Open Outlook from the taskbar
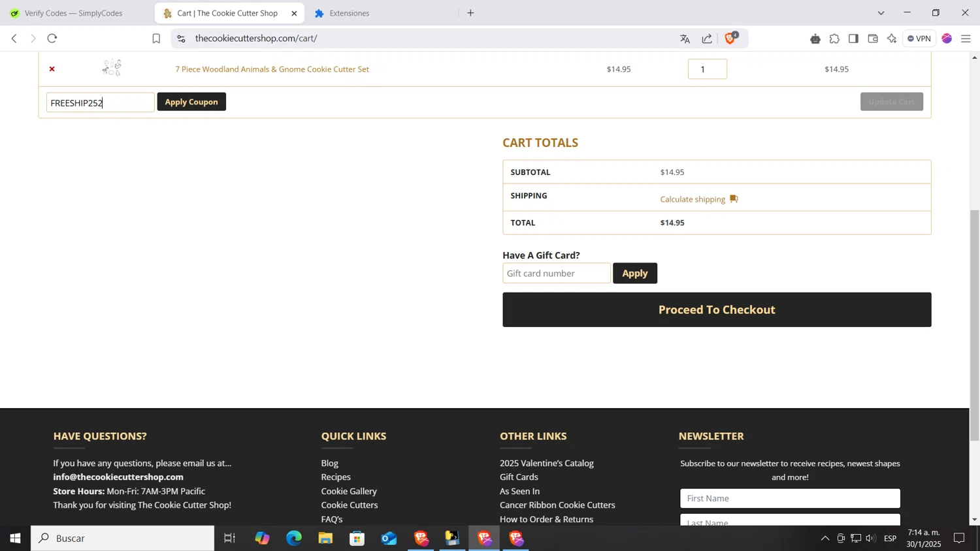Screen dimensions: 980x551 point(389,538)
